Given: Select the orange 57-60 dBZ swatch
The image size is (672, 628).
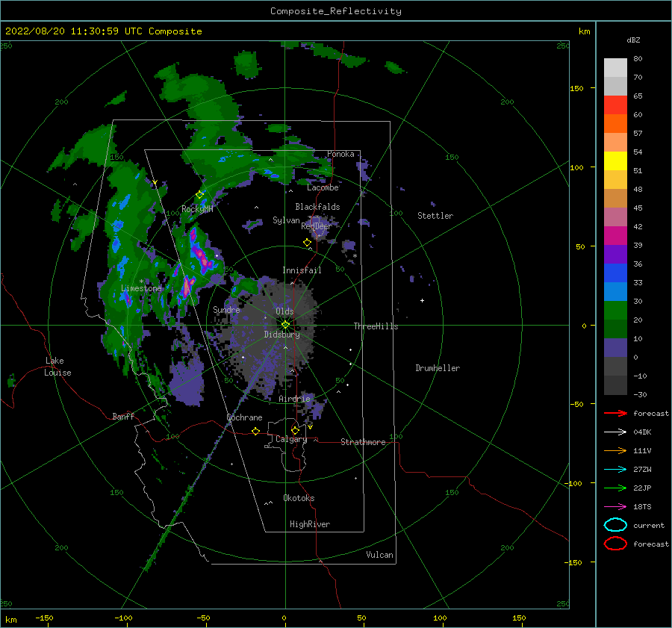Looking at the screenshot, I should click(x=615, y=123).
